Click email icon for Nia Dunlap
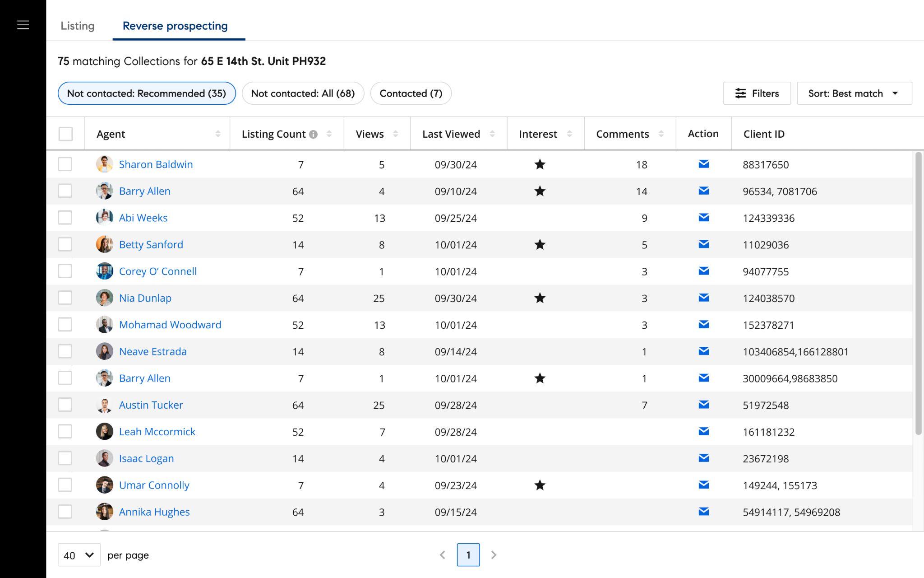The image size is (924, 578). [x=703, y=298]
